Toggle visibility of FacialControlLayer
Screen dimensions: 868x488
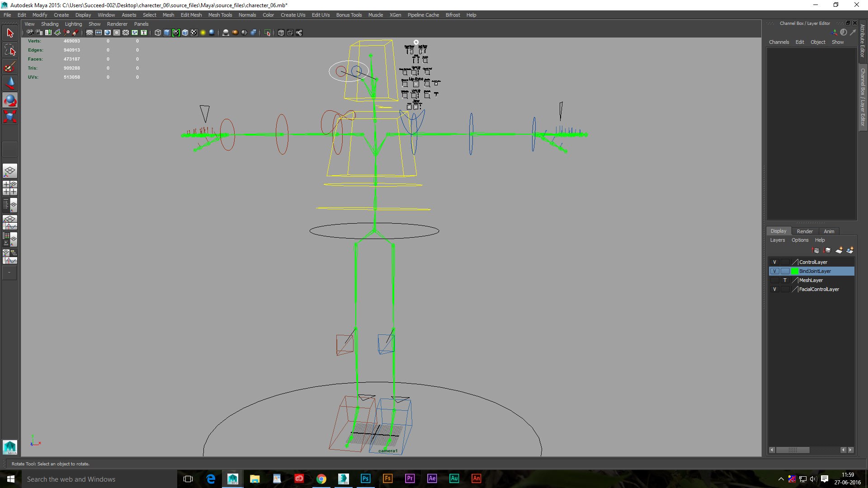point(774,289)
